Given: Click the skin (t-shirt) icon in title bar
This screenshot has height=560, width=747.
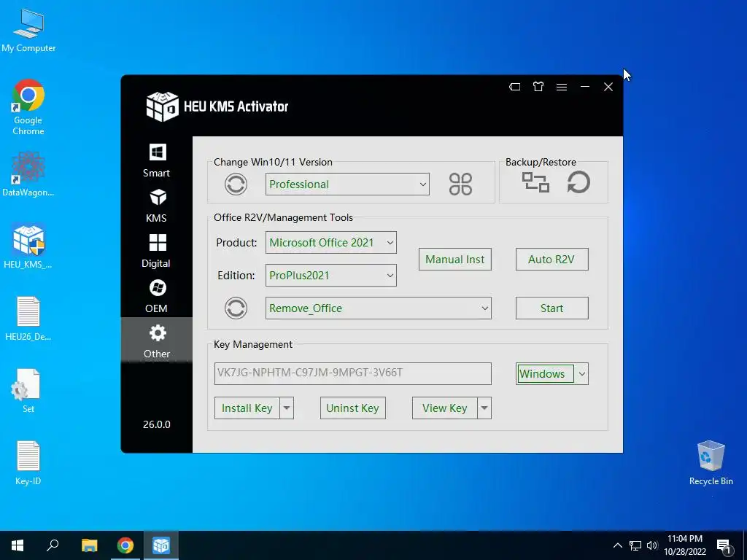Looking at the screenshot, I should (538, 87).
